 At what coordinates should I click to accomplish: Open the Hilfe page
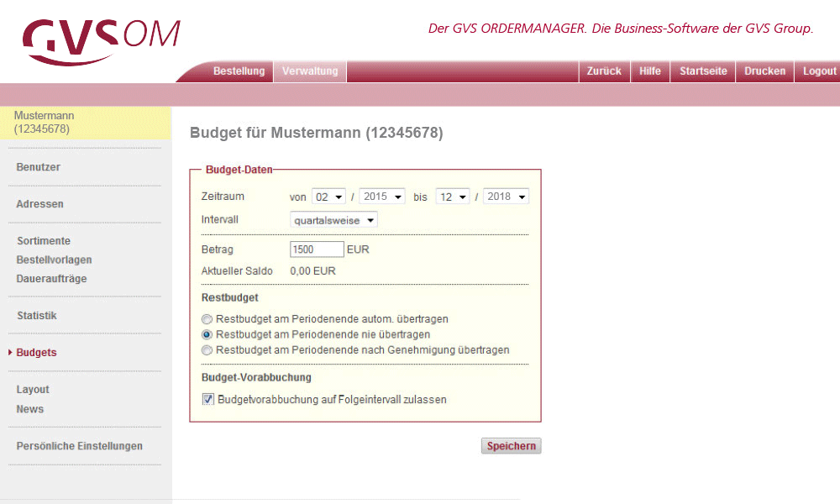(x=649, y=71)
